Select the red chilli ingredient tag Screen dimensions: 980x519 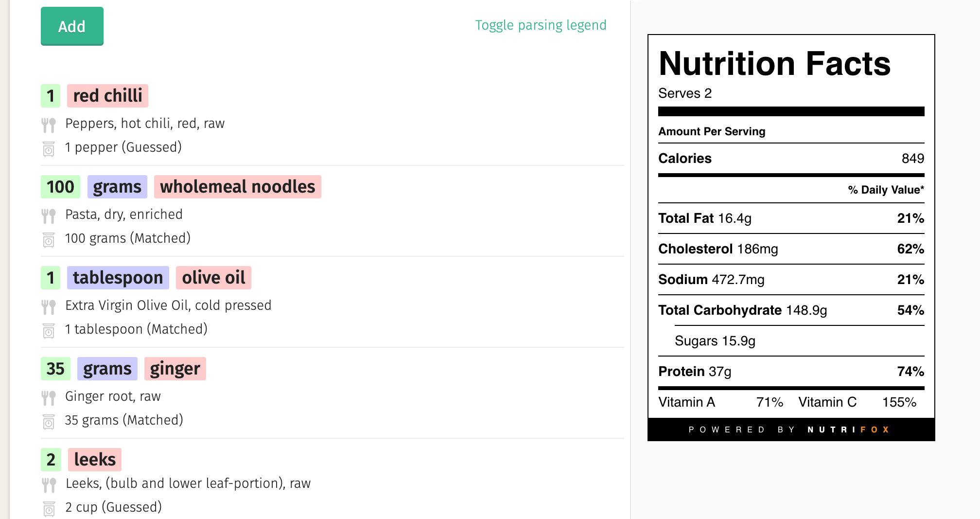pyautogui.click(x=107, y=95)
